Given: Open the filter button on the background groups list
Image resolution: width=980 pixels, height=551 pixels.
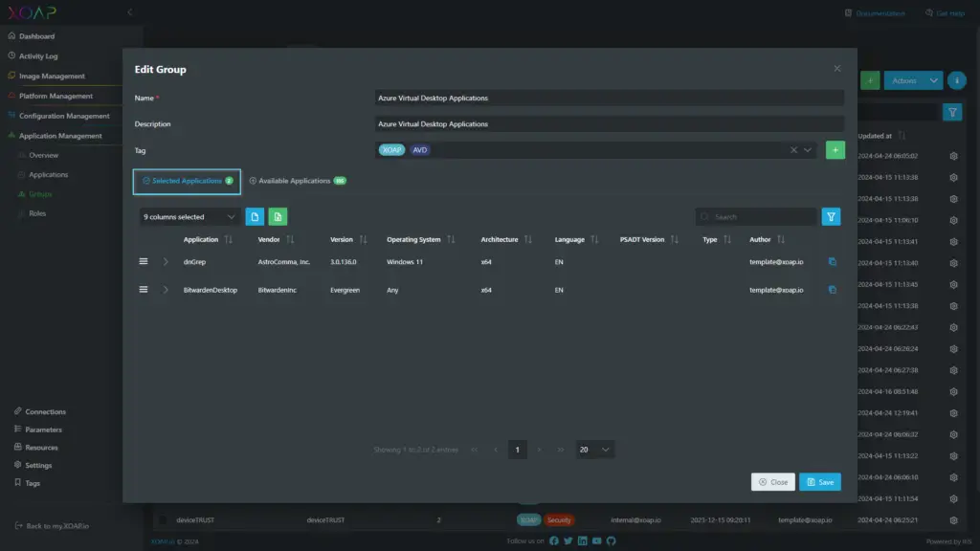Looking at the screenshot, I should tap(952, 113).
